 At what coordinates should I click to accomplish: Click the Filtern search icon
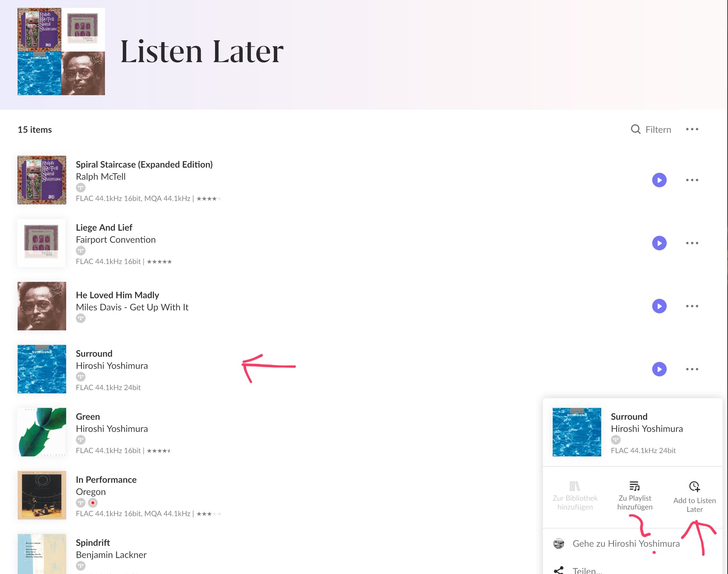pos(635,130)
